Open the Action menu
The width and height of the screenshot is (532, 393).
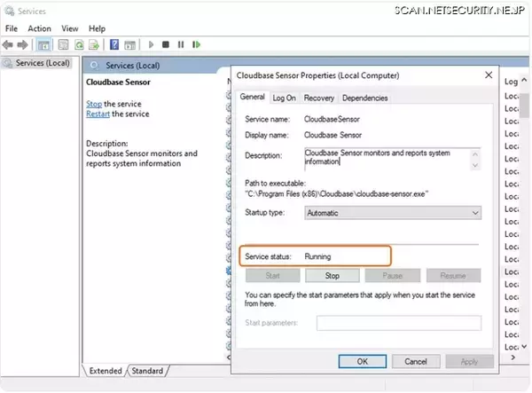point(39,28)
